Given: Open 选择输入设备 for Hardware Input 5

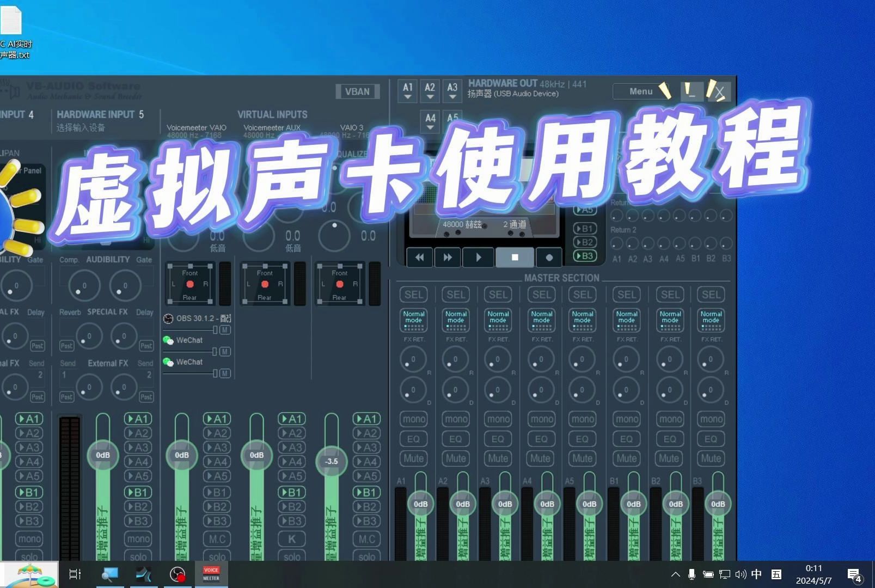Looking at the screenshot, I should [x=81, y=127].
